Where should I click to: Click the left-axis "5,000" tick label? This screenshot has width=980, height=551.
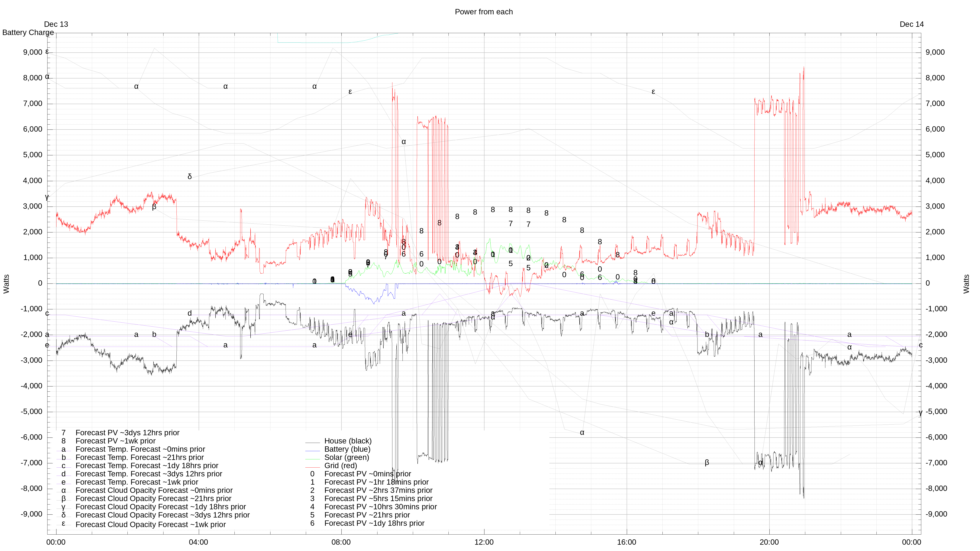pos(33,155)
